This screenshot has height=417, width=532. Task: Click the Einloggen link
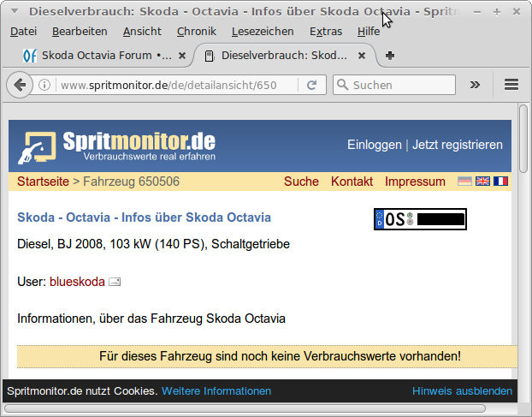pyautogui.click(x=374, y=145)
